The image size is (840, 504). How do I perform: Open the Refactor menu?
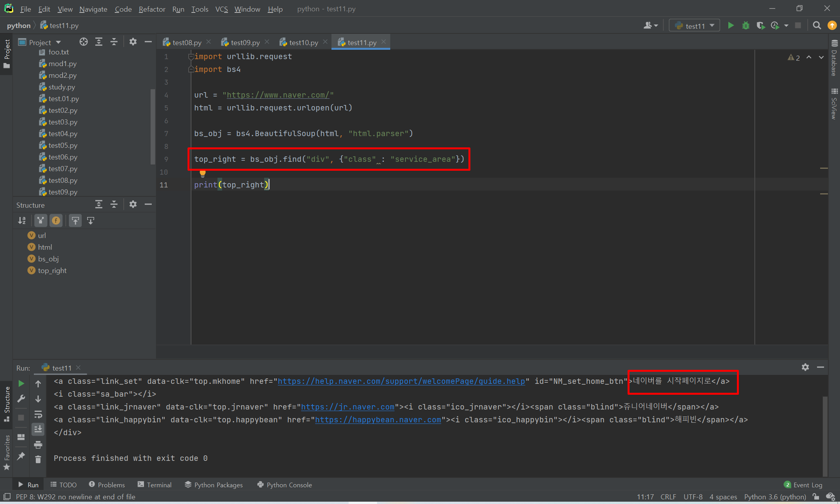(152, 9)
